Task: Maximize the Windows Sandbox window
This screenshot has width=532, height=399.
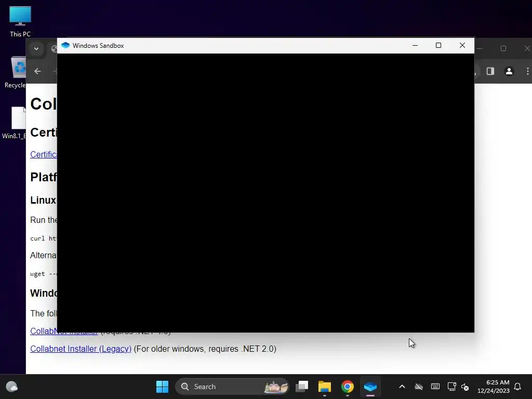Action: [x=438, y=46]
